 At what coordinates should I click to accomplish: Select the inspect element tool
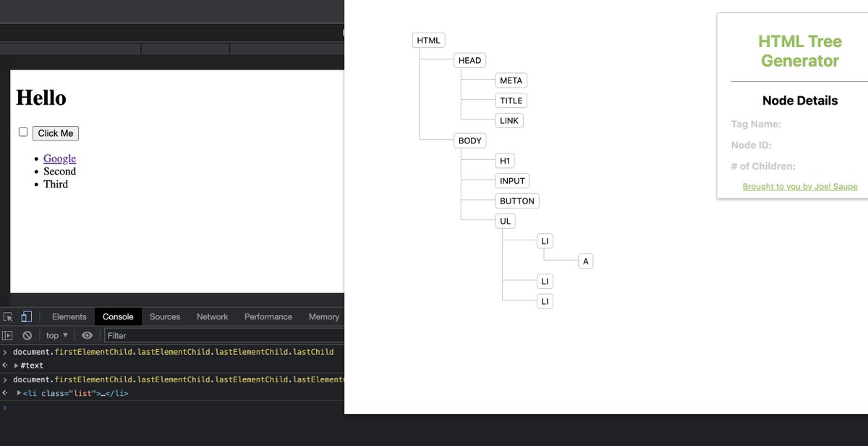[x=9, y=316]
